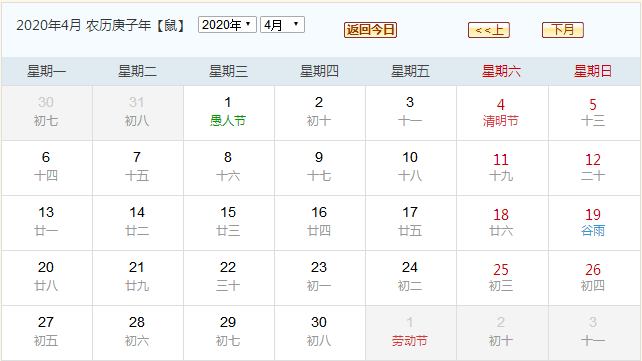Open the 4月 month dropdown

click(x=282, y=25)
